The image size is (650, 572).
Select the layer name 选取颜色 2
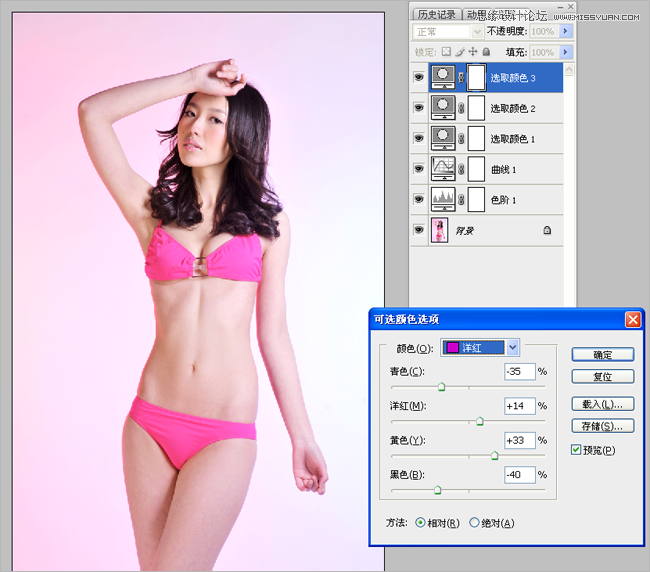pyautogui.click(x=513, y=109)
